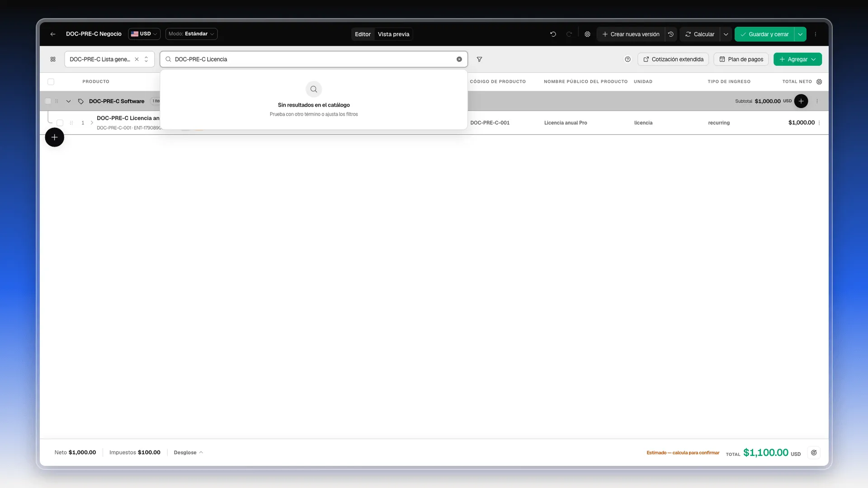Click the target icon beside total

click(x=814, y=452)
